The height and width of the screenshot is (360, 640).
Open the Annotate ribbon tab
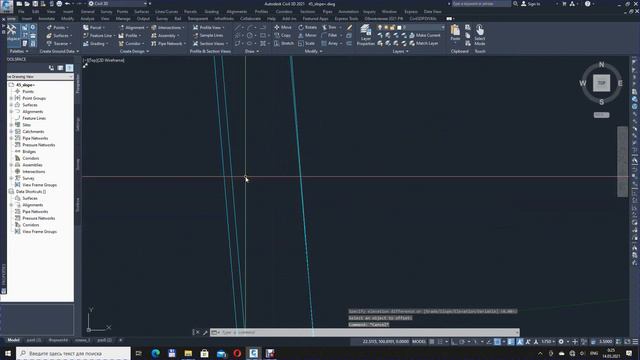pos(46,18)
